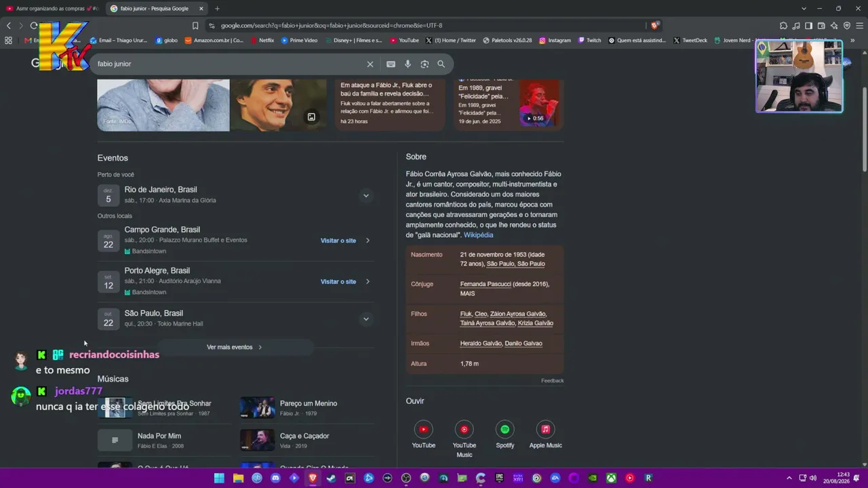Open YouTube from the Ouvir section

(x=424, y=434)
